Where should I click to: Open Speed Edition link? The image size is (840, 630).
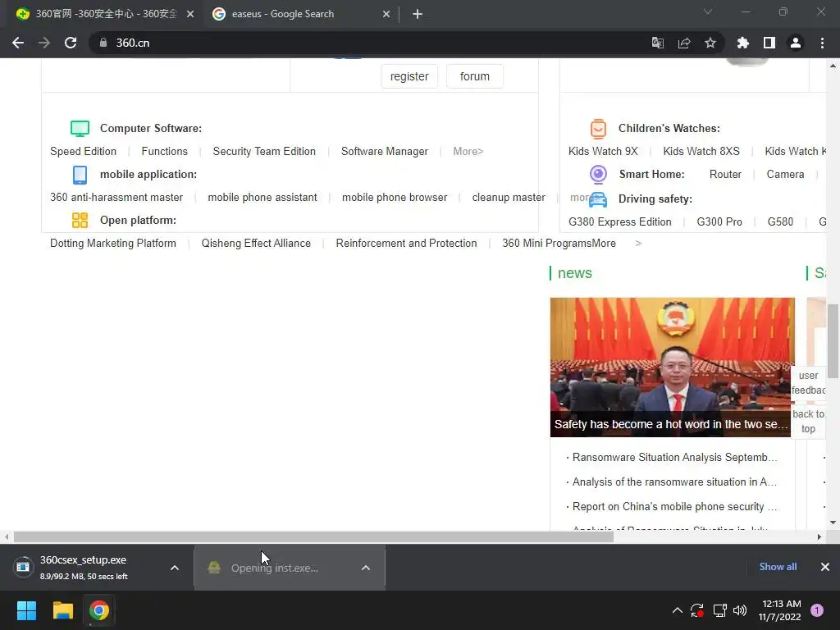point(83,152)
